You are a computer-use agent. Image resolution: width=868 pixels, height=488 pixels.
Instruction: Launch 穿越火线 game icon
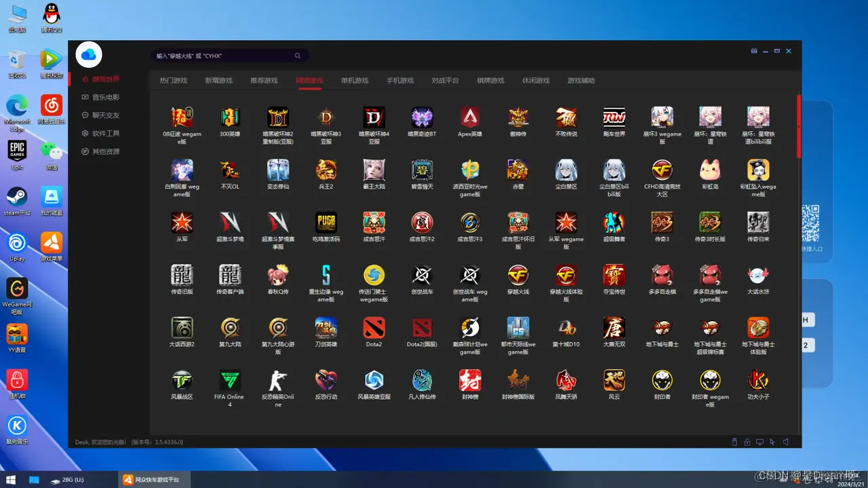point(518,275)
